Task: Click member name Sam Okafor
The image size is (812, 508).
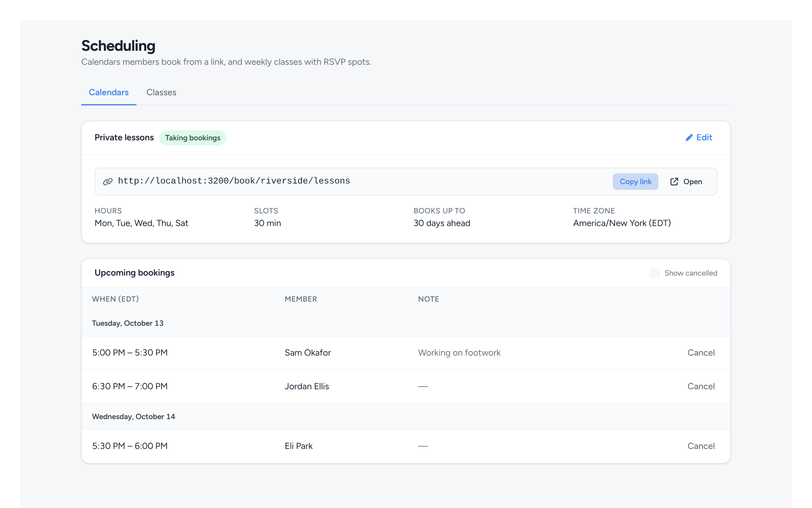Action: (308, 353)
